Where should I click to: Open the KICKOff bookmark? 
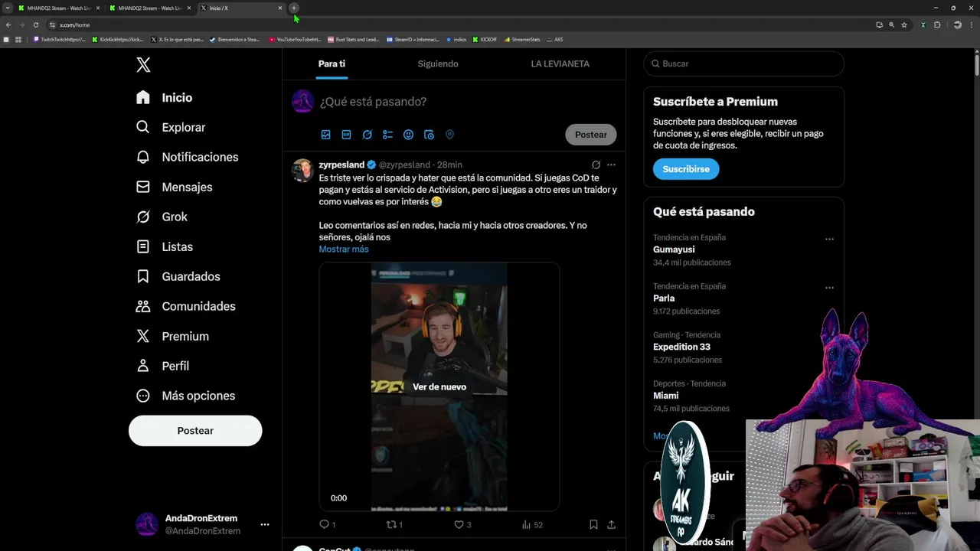point(485,39)
